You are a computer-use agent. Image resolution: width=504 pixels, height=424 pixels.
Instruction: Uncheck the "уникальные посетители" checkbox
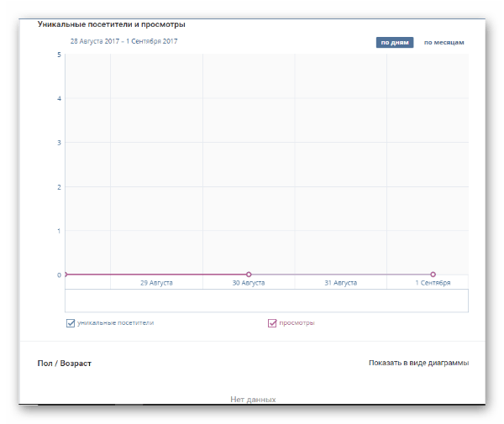[71, 322]
